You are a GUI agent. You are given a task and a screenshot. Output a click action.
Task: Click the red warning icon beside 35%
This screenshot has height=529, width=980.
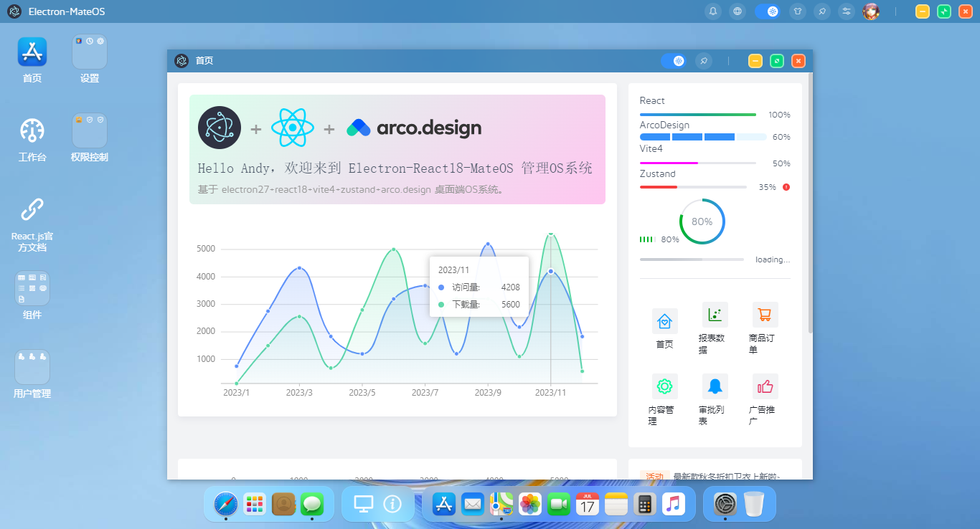point(786,187)
